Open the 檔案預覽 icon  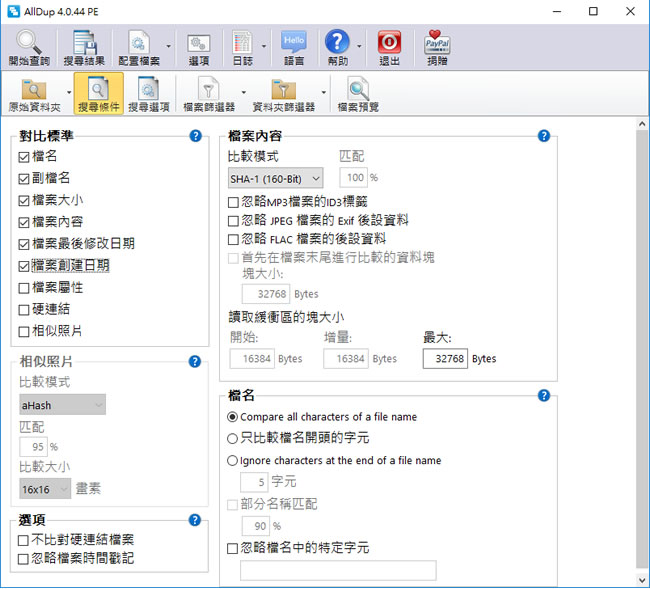359,92
